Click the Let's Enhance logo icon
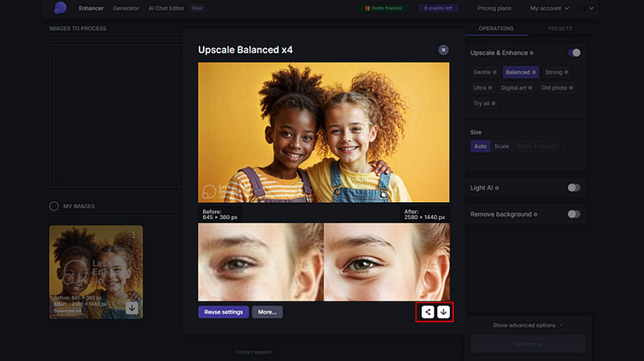The height and width of the screenshot is (361, 644). pyautogui.click(x=60, y=8)
